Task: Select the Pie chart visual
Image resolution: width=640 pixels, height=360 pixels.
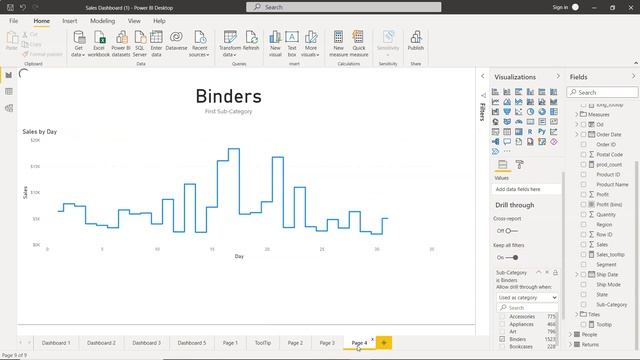Action: click(x=530, y=111)
